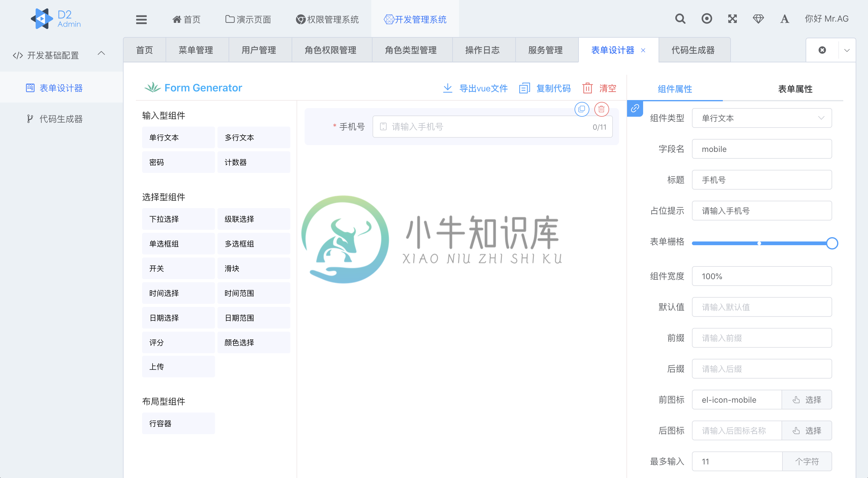
Task: Open the theme diamond icon
Action: coord(758,19)
